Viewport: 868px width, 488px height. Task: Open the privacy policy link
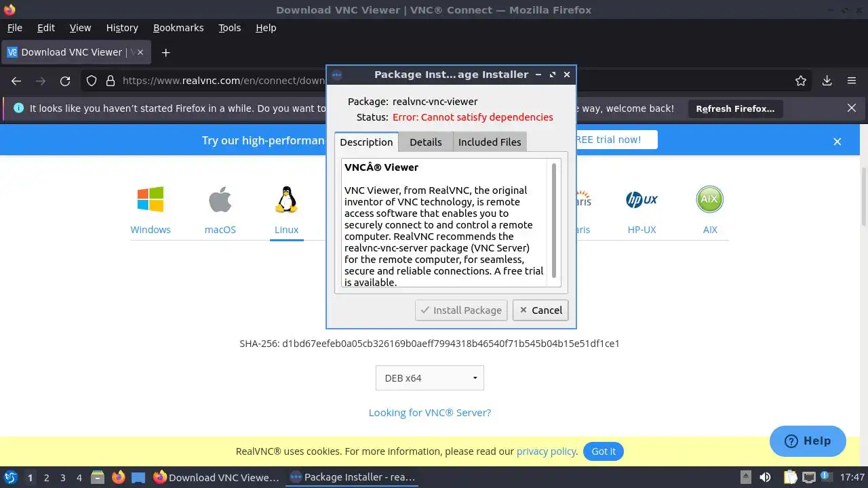pos(547,451)
